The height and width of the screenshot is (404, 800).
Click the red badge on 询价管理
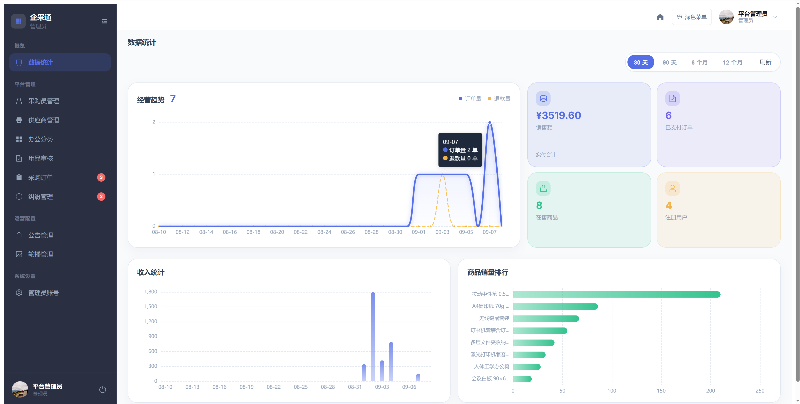pyautogui.click(x=101, y=196)
